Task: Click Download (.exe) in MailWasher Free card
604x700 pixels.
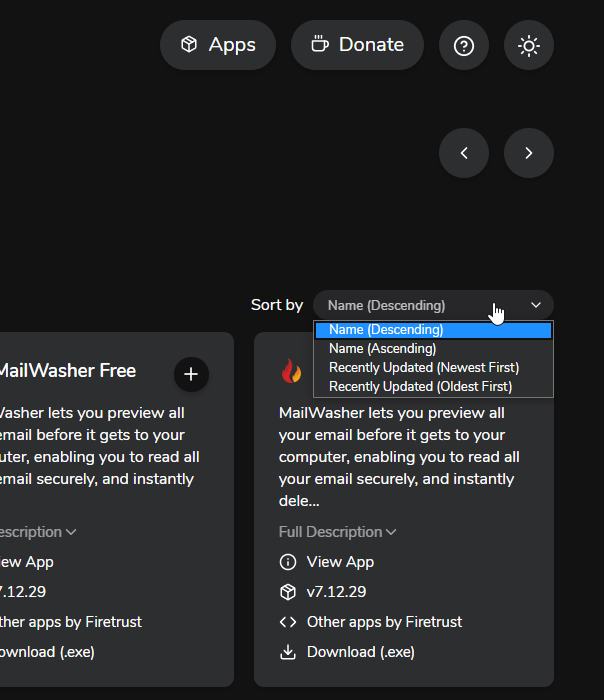Action: pyautogui.click(x=47, y=652)
